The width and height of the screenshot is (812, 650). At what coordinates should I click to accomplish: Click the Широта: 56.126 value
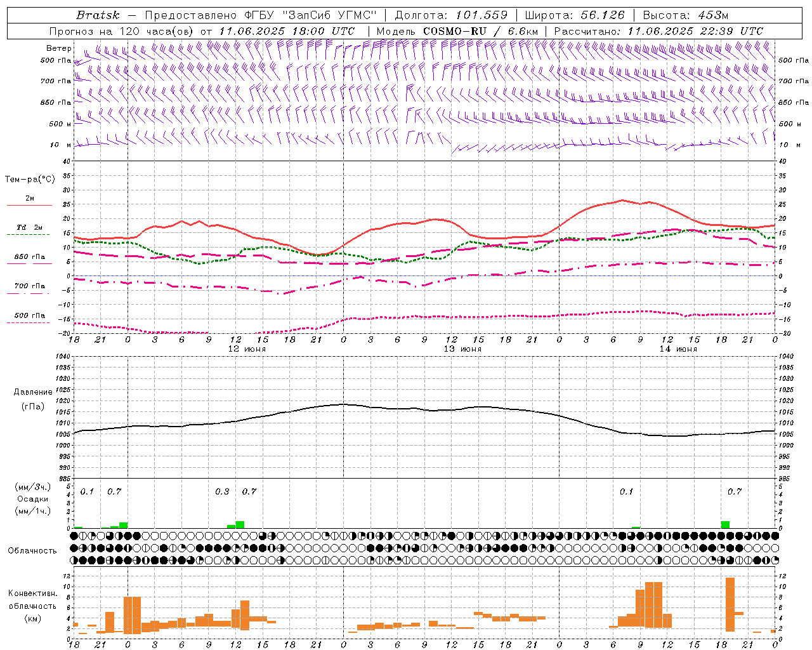click(575, 15)
